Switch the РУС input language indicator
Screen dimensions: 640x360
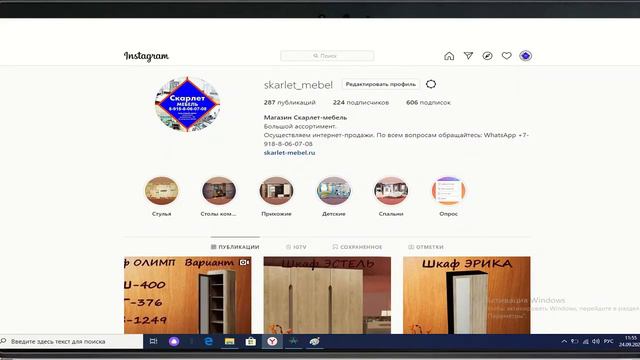click(x=609, y=341)
